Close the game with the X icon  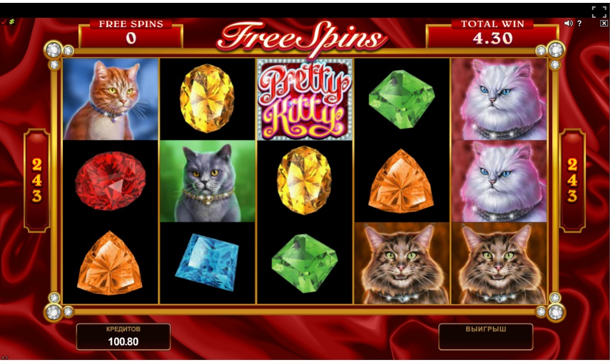pyautogui.click(x=604, y=24)
